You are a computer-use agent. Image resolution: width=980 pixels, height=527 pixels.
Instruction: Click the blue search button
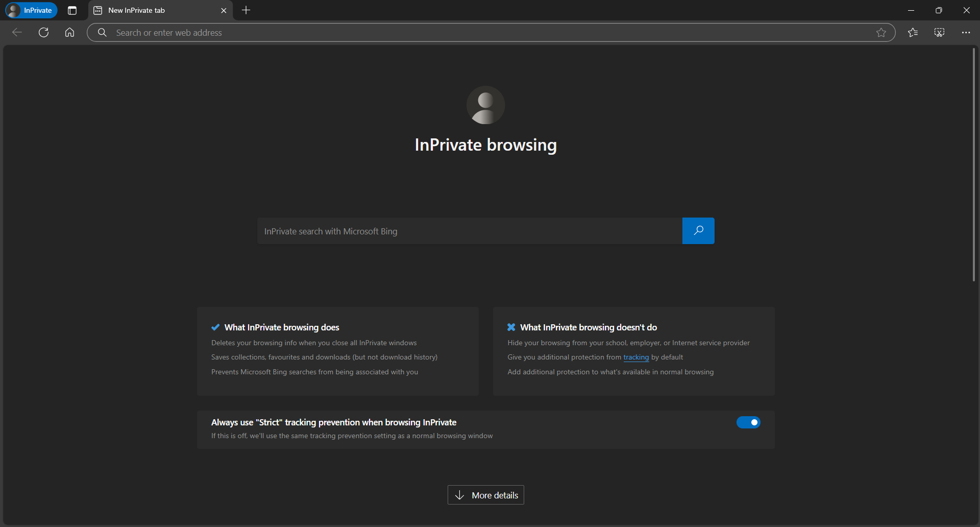point(698,231)
